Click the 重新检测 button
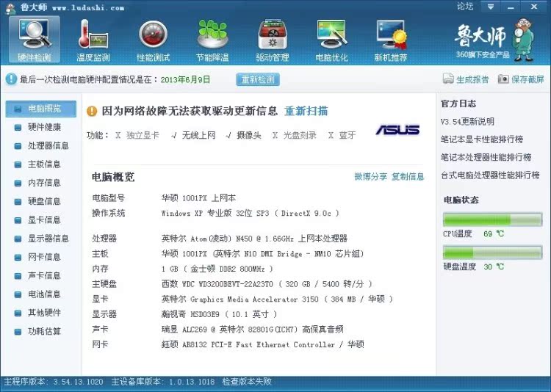The height and width of the screenshot is (392, 551). click(x=258, y=79)
